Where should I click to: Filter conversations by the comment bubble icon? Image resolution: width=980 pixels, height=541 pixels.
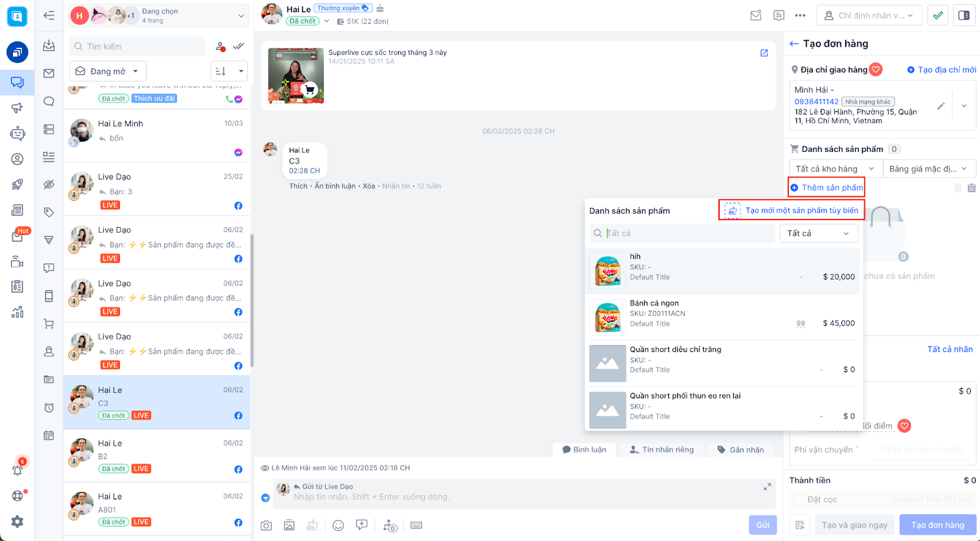pos(49,102)
